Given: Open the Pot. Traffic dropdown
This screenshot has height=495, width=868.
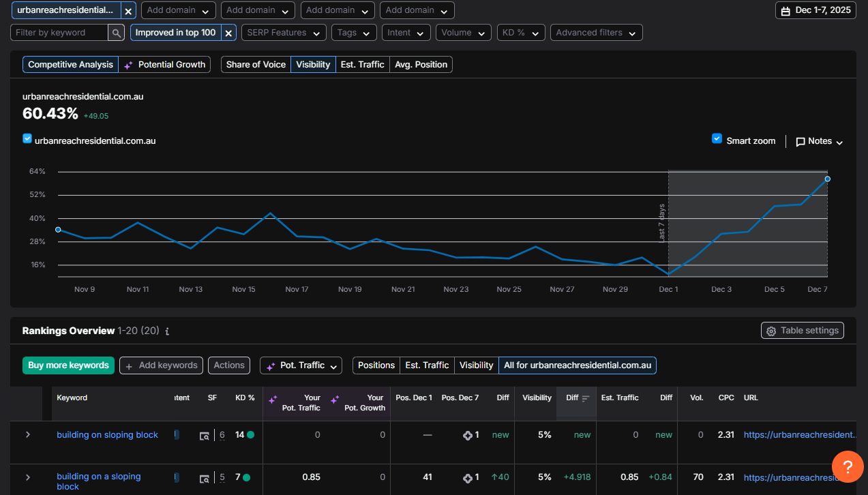Looking at the screenshot, I should (x=301, y=365).
